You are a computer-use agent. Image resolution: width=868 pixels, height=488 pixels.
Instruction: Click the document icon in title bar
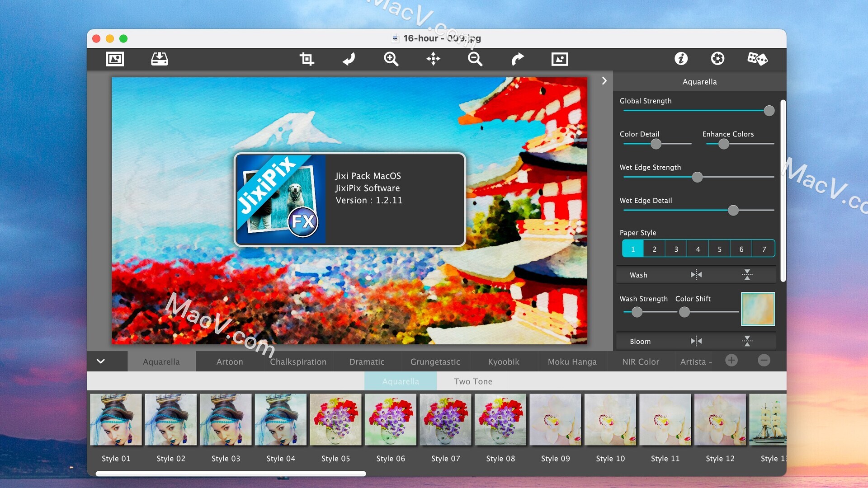coord(395,38)
